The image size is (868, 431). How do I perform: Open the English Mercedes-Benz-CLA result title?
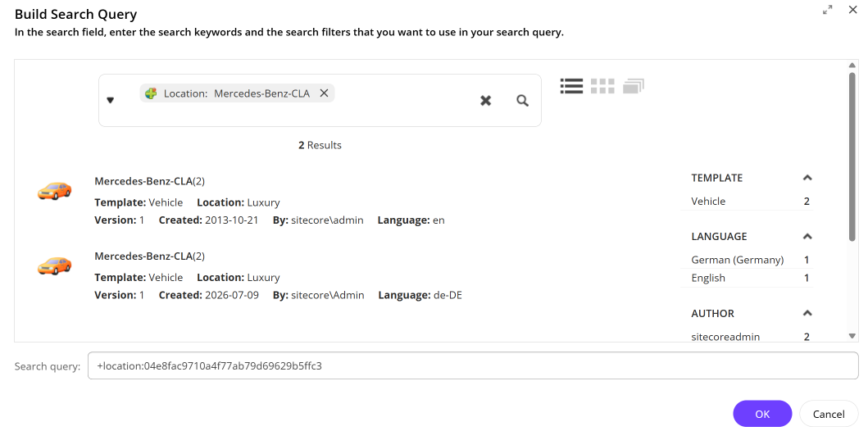pos(149,181)
